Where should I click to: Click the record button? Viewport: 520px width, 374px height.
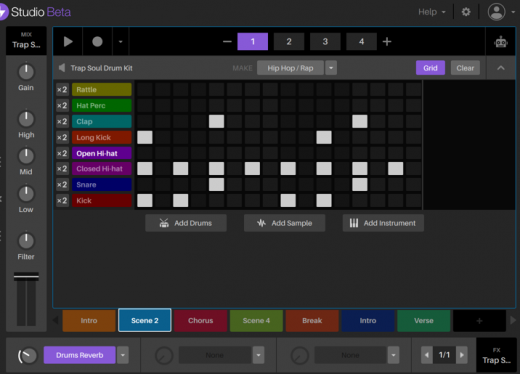pos(97,42)
